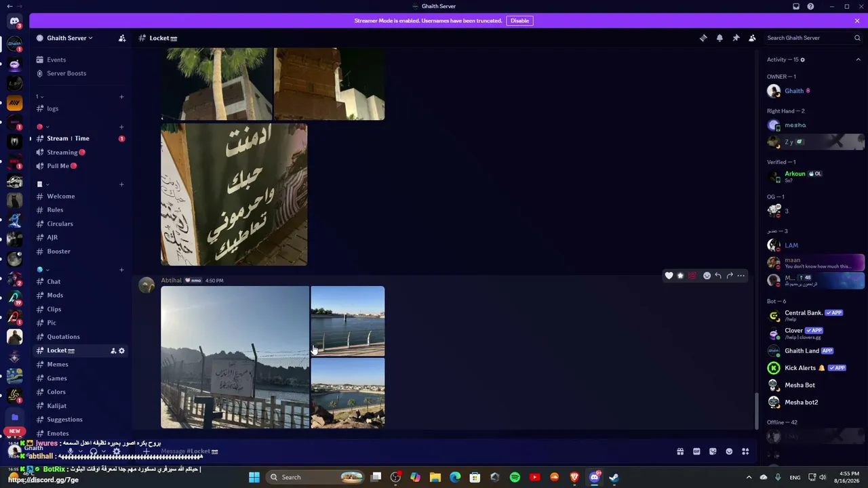The height and width of the screenshot is (488, 868).
Task: Join the Pull Me voice channel
Action: click(x=58, y=166)
